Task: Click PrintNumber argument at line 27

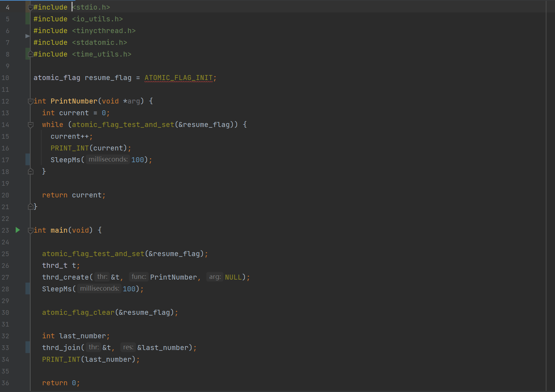Action: 174,277
